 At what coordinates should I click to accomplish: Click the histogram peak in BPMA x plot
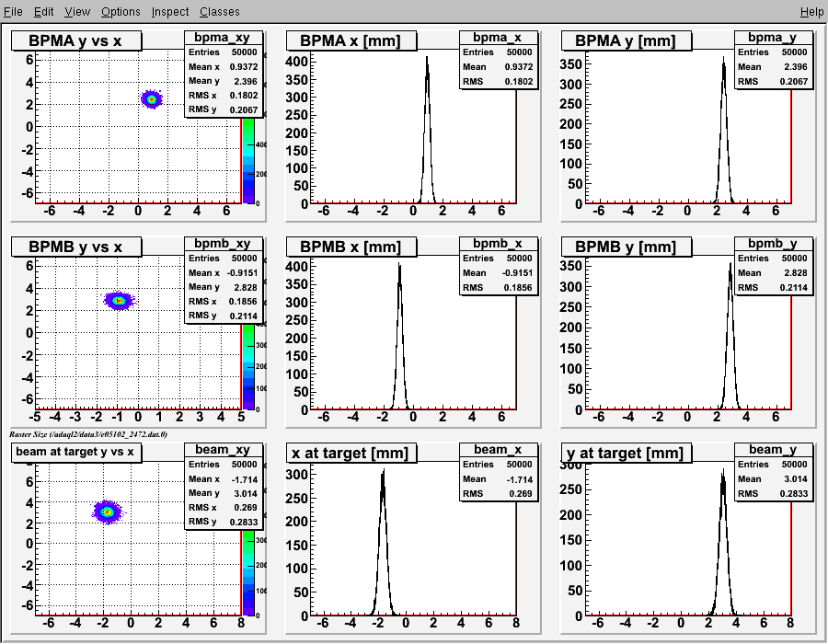pos(427,58)
